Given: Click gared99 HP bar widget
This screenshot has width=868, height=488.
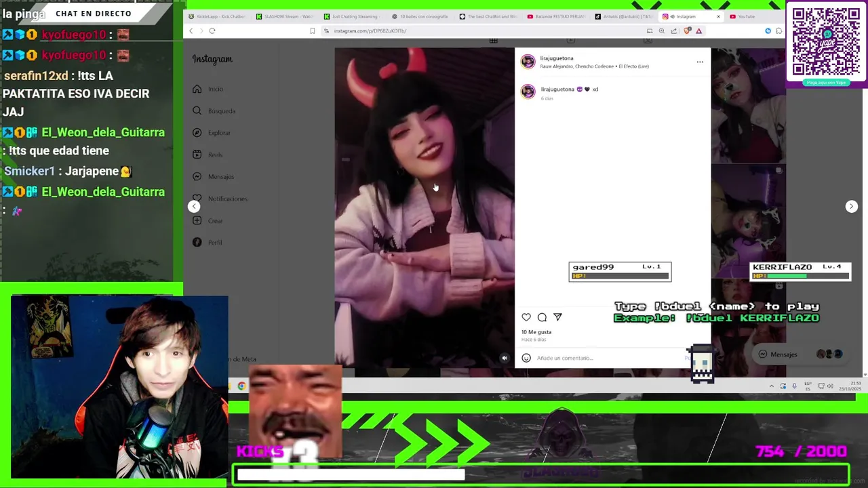Looking at the screenshot, I should 620,271.
